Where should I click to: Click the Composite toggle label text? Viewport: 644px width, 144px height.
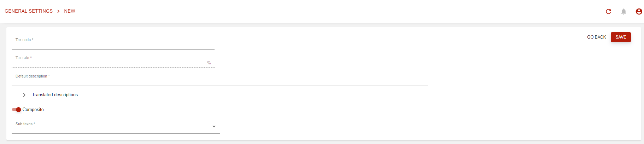pyautogui.click(x=33, y=110)
